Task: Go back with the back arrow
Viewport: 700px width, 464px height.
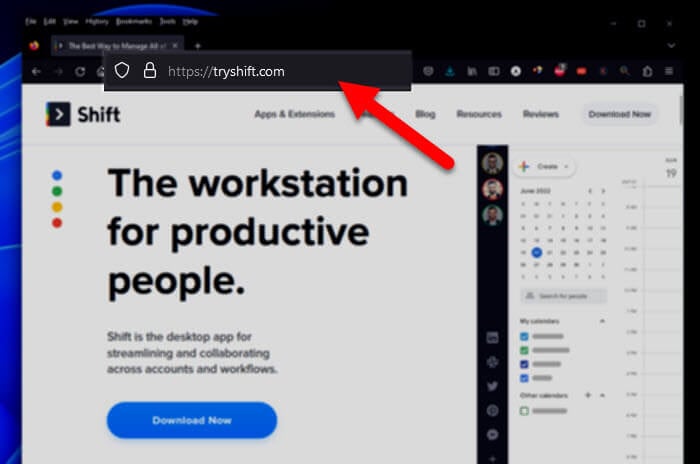Action: pyautogui.click(x=37, y=71)
